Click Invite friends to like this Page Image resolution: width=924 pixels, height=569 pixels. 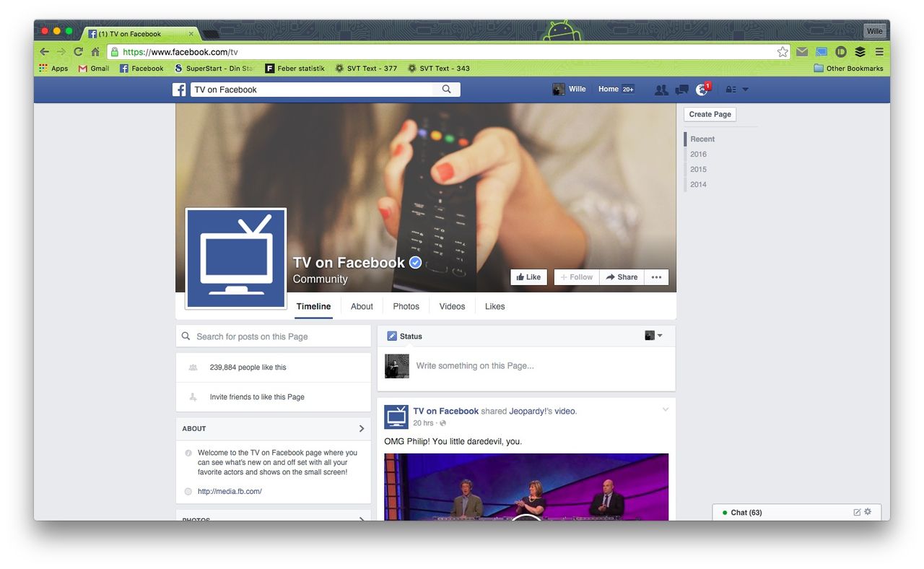pos(257,397)
